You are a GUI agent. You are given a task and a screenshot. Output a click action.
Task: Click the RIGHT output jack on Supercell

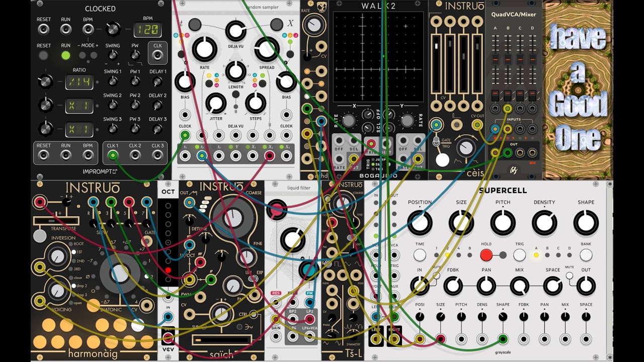(394, 339)
